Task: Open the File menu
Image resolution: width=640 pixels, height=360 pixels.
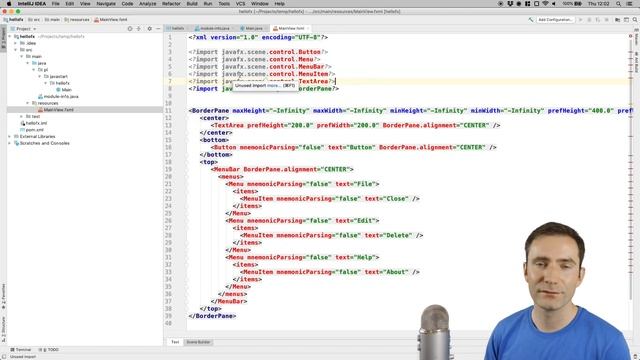Action: [56, 4]
